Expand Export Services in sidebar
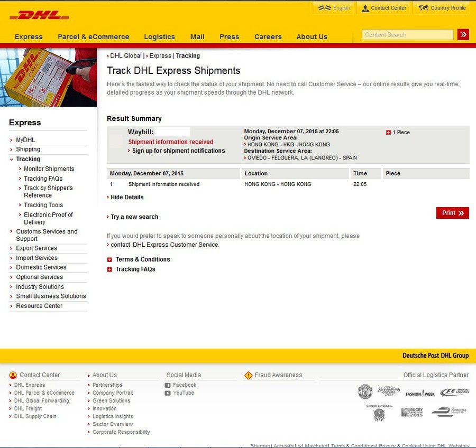Screen dimensions: 476x448 point(36,248)
